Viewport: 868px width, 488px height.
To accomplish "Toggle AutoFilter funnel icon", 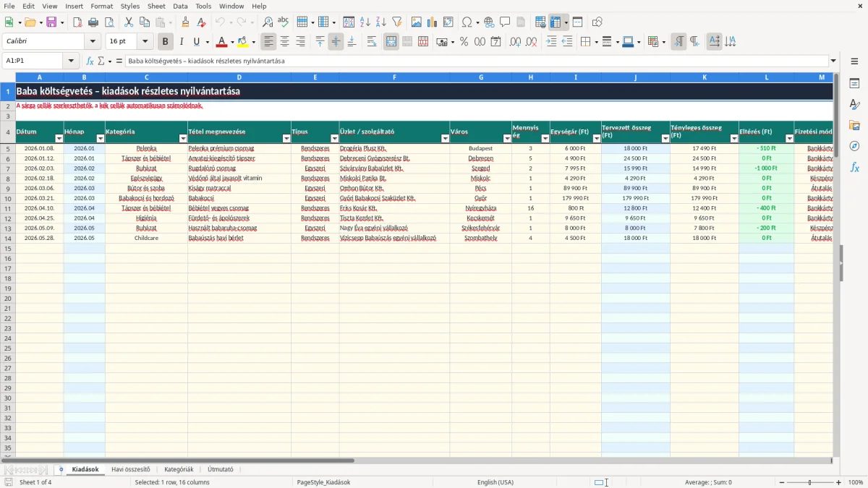I will 396,22.
